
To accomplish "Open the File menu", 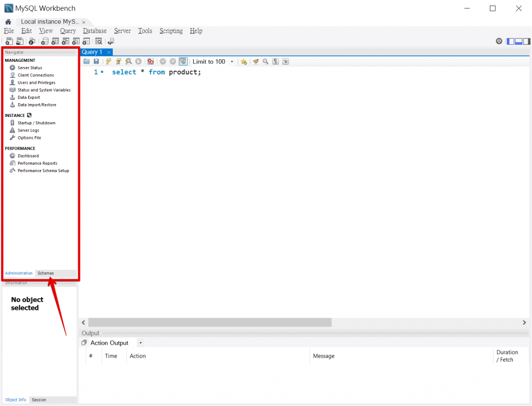I will 9,31.
